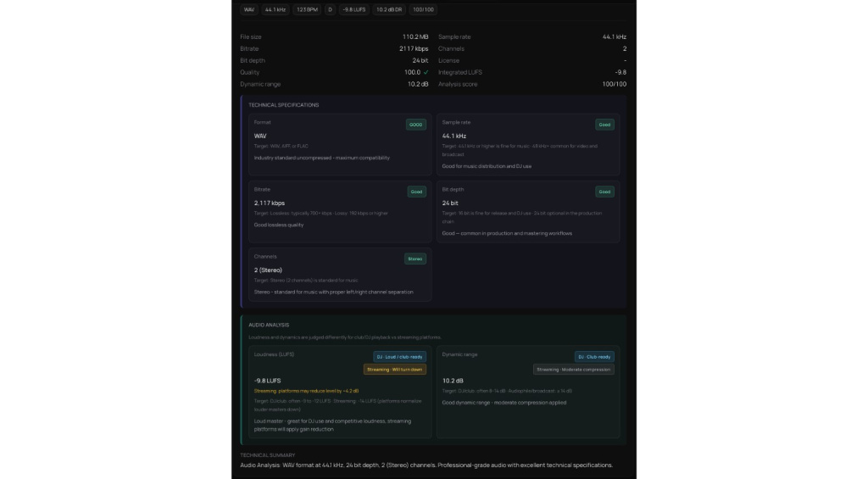Click the 44.1 kHz value in the summary table
868x479 pixels.
615,37
